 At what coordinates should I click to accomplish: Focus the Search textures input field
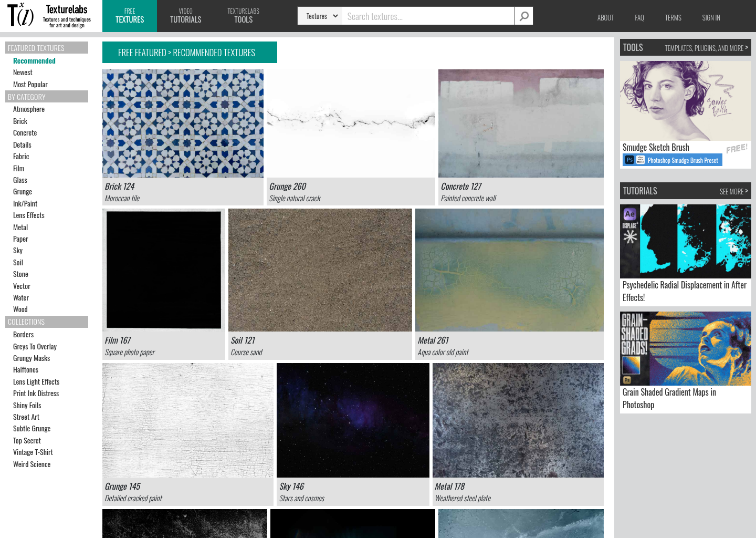click(428, 16)
